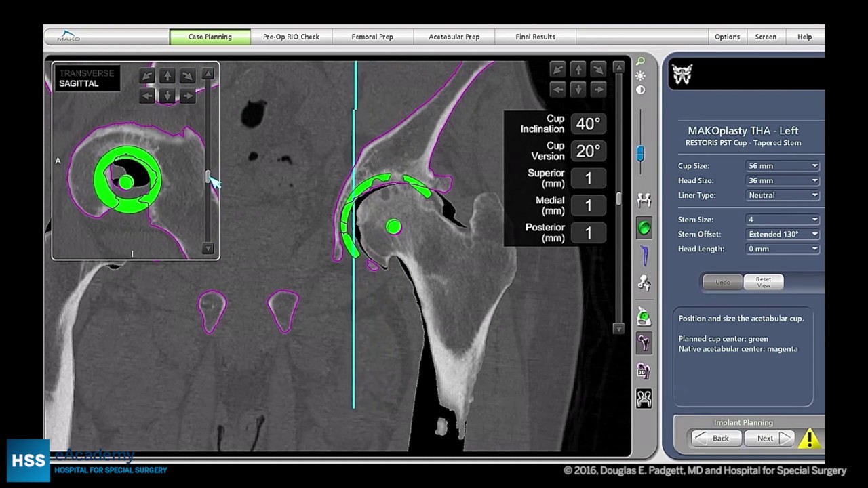The width and height of the screenshot is (868, 488).
Task: Click the Medial (mm) value field
Action: coord(588,205)
